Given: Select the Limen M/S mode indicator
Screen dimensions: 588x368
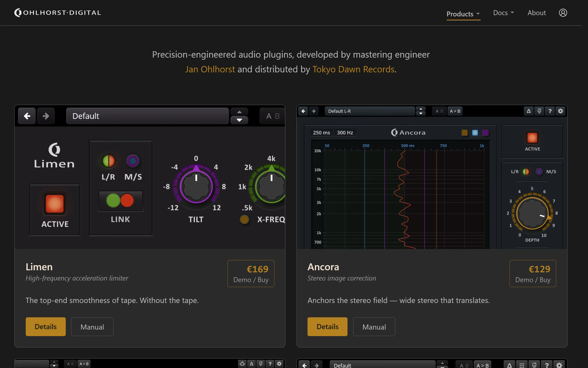Looking at the screenshot, I should coord(133,161).
